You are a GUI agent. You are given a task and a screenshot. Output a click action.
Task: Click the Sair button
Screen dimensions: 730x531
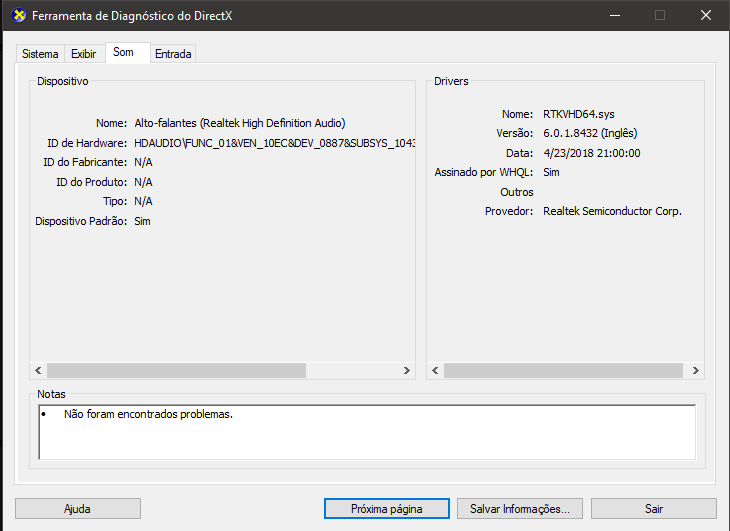[654, 509]
